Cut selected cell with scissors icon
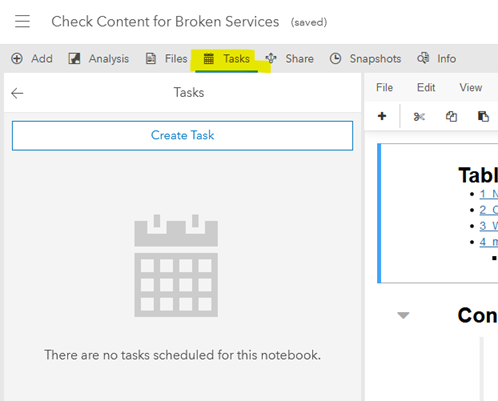The height and width of the screenshot is (401, 498). coord(419,117)
